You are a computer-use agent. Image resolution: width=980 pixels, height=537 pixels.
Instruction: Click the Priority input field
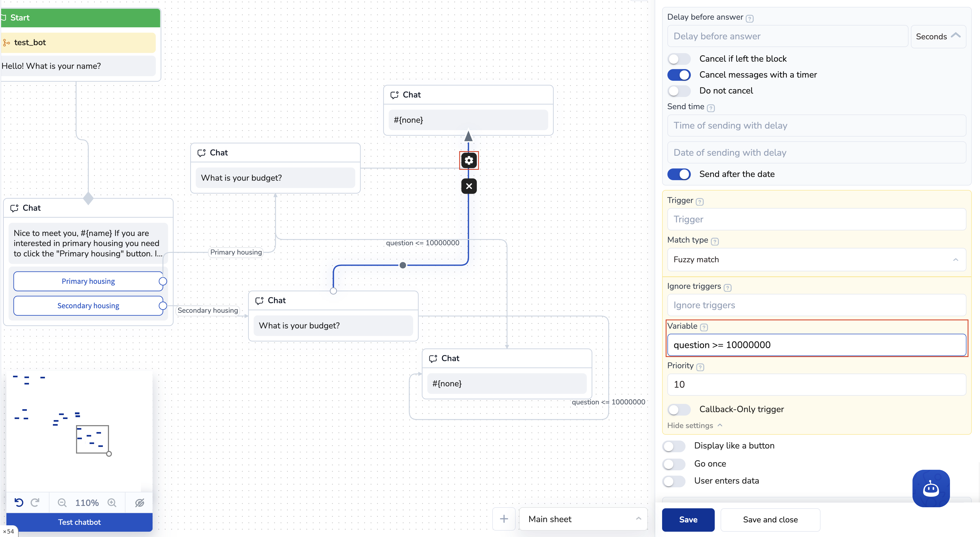tap(817, 384)
